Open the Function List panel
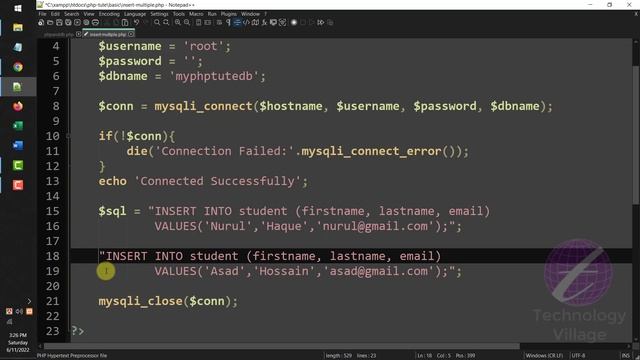The width and height of the screenshot is (640, 360). point(264,22)
